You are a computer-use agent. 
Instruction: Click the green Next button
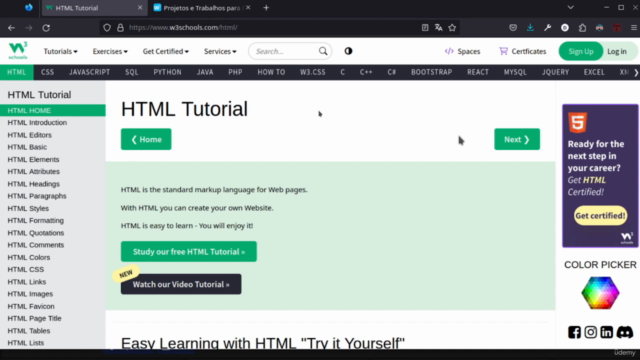(517, 139)
